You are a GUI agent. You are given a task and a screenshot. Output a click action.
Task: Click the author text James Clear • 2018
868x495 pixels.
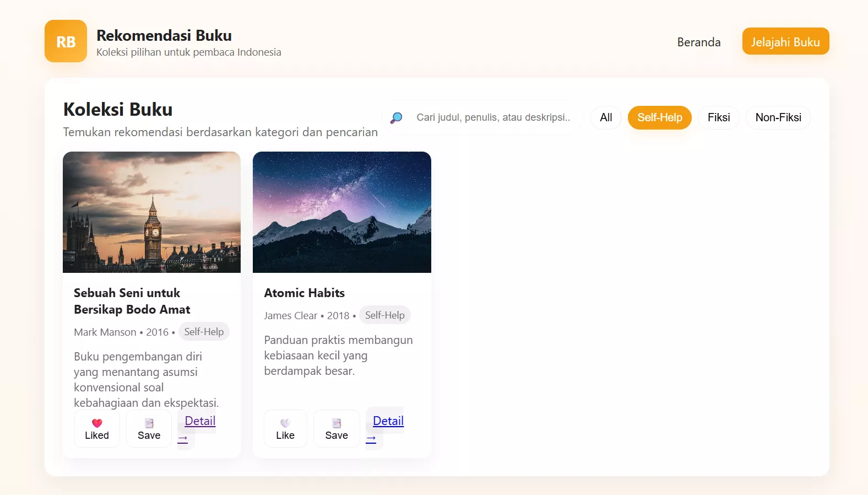(307, 315)
